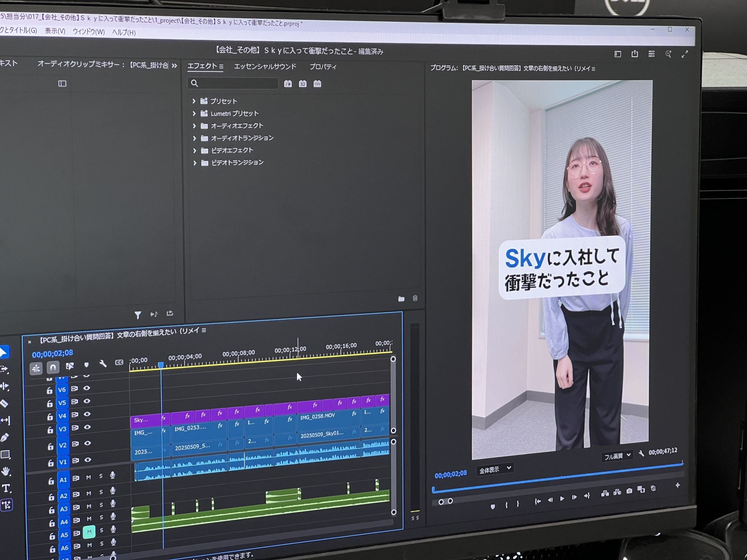Step forward one frame in program monitor
This screenshot has height=560, width=747.
[x=574, y=497]
